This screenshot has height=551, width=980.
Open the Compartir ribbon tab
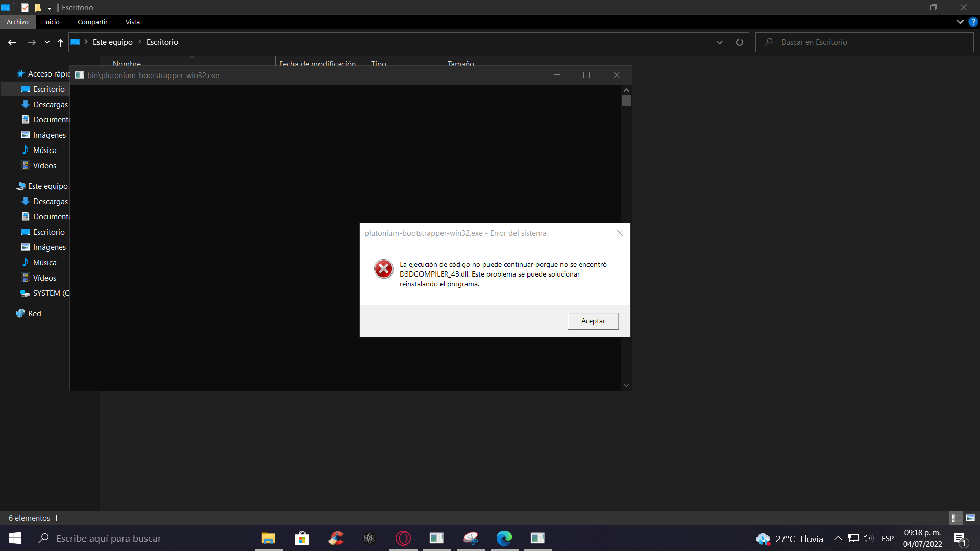coord(92,22)
